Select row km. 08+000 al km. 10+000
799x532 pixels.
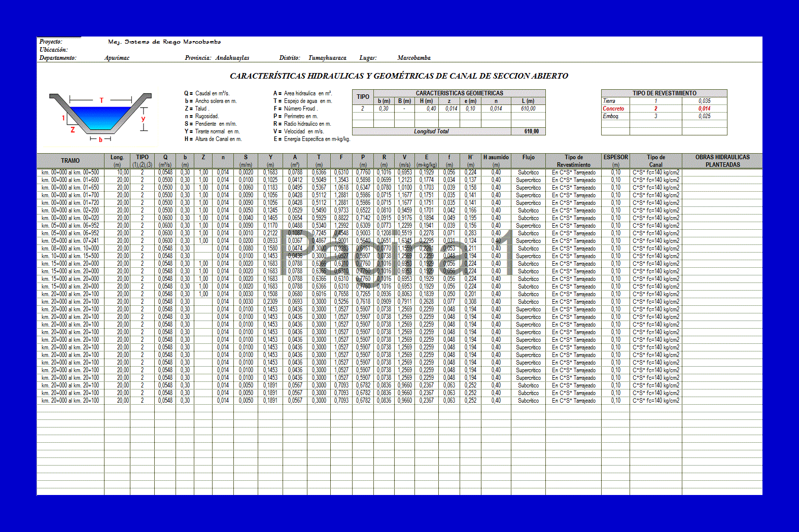(399, 249)
